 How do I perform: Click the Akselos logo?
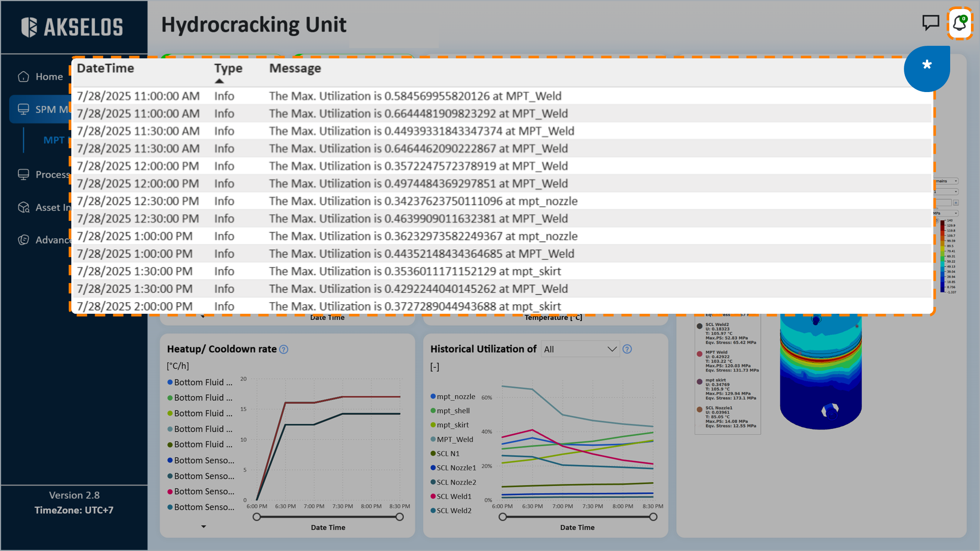click(72, 27)
